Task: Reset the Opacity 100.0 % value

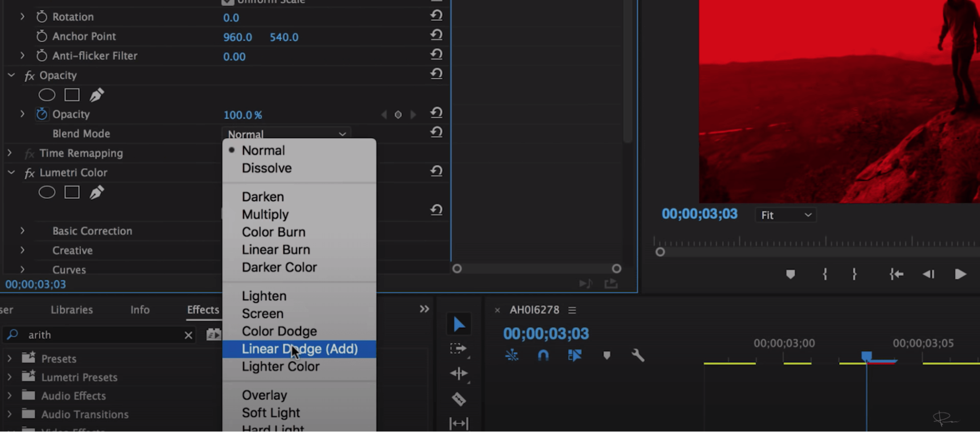Action: (x=436, y=113)
